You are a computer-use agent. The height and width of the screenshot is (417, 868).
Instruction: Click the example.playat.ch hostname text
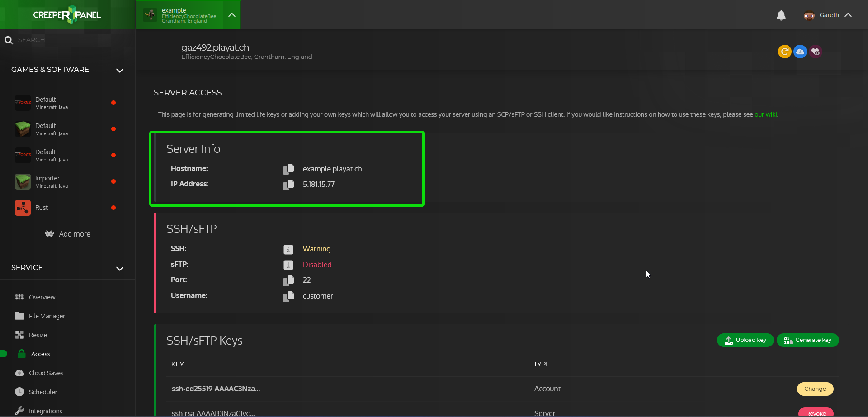[x=332, y=169]
